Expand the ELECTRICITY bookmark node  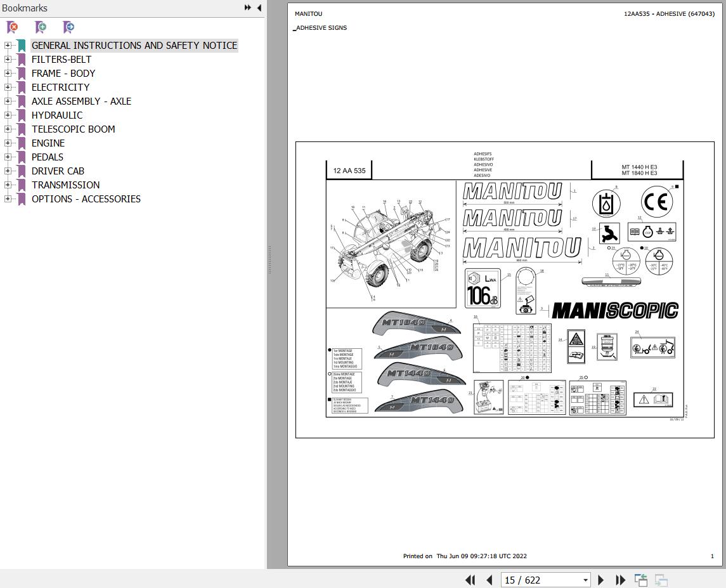coord(8,87)
